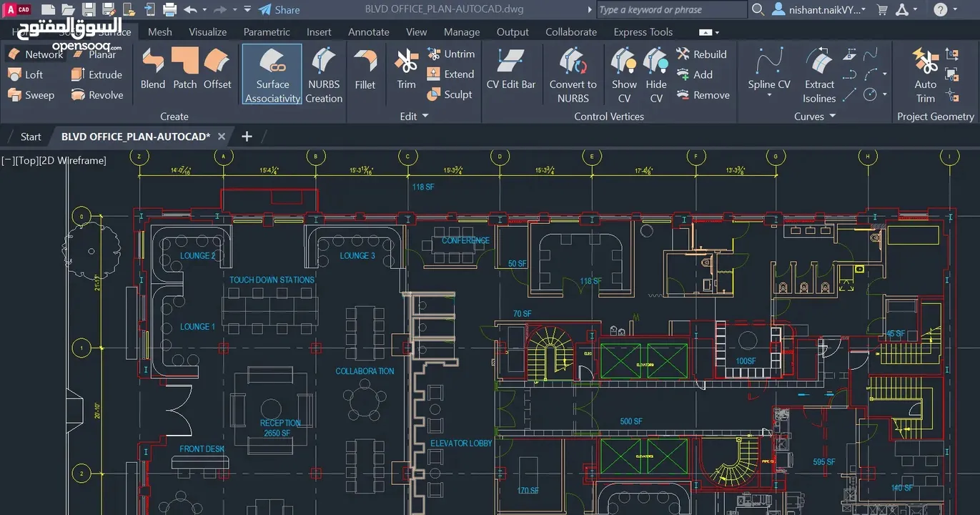Click the Share button
The image size is (980, 515).
[279, 10]
